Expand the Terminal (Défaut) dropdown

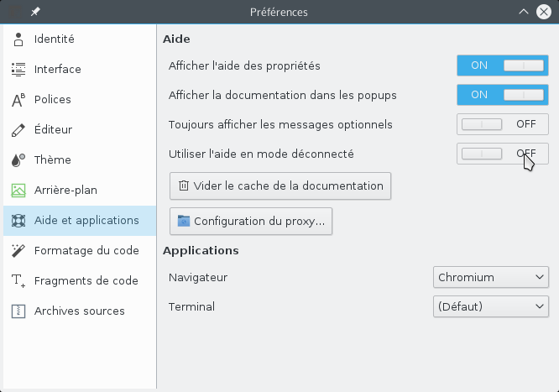click(491, 306)
